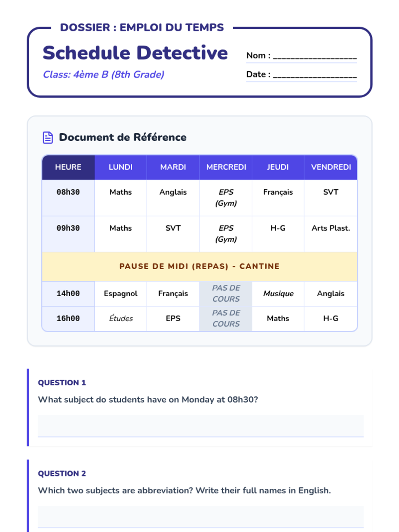Select the Études cell at 16h00
This screenshot has width=399, height=532.
pos(121,319)
